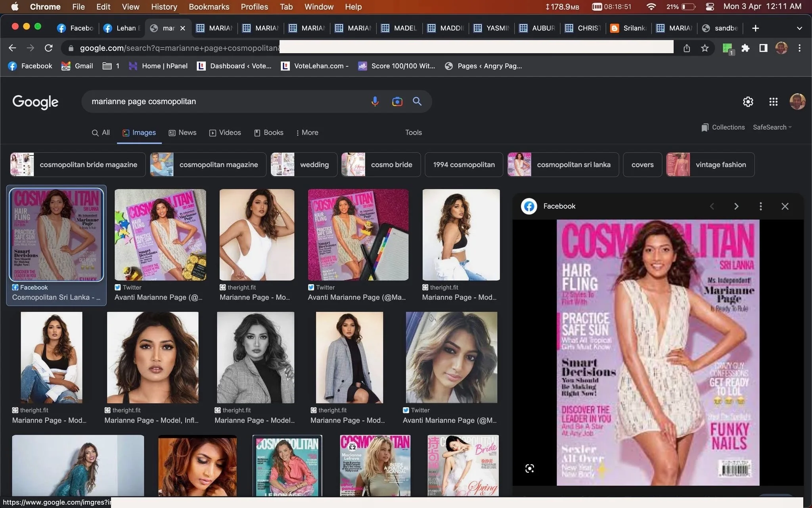Viewport: 812px width, 508px height.
Task: Click the Tools button
Action: [413, 133]
